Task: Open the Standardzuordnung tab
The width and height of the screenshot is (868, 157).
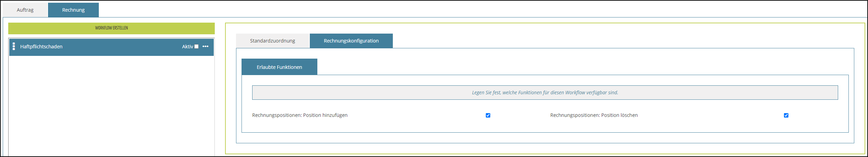Action: click(272, 41)
